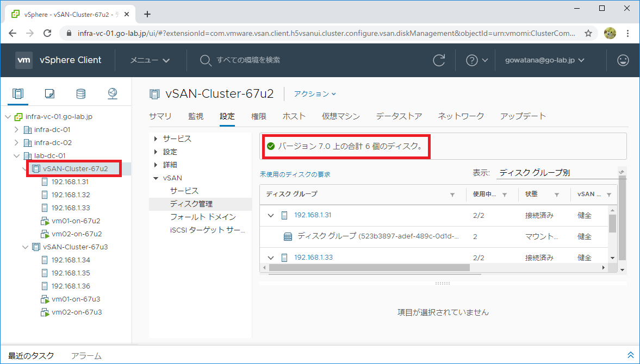Click the vm logo in header
Screen dimensions: 640x364
(x=24, y=60)
